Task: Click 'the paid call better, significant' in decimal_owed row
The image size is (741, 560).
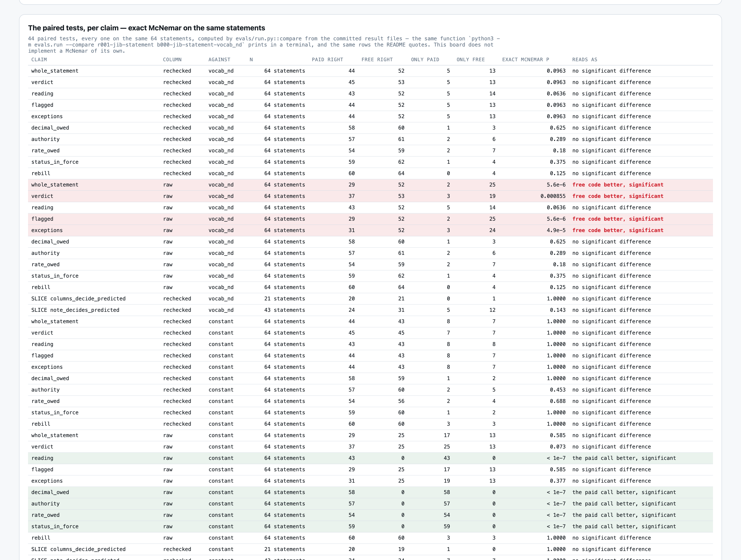Action: click(x=624, y=492)
